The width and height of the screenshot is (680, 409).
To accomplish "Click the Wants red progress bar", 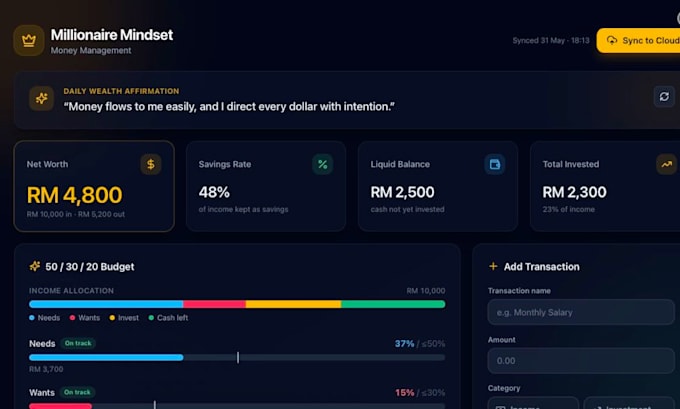I will [x=60, y=406].
